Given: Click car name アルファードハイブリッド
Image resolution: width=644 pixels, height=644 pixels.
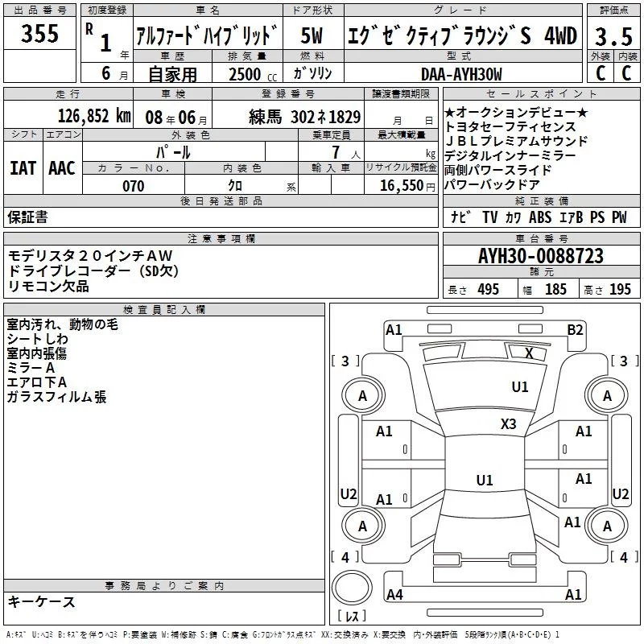Looking at the screenshot, I should coord(207,35).
